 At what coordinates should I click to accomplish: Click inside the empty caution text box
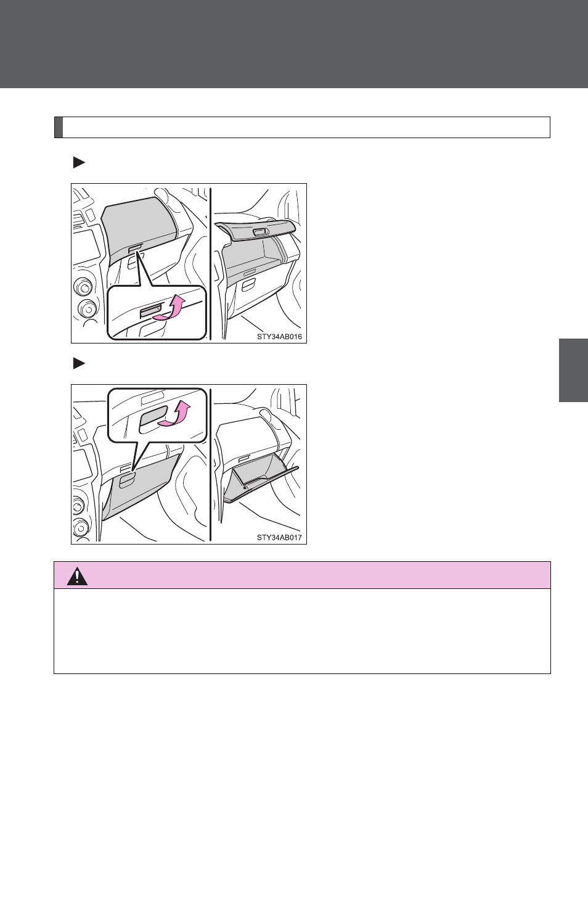tap(302, 631)
